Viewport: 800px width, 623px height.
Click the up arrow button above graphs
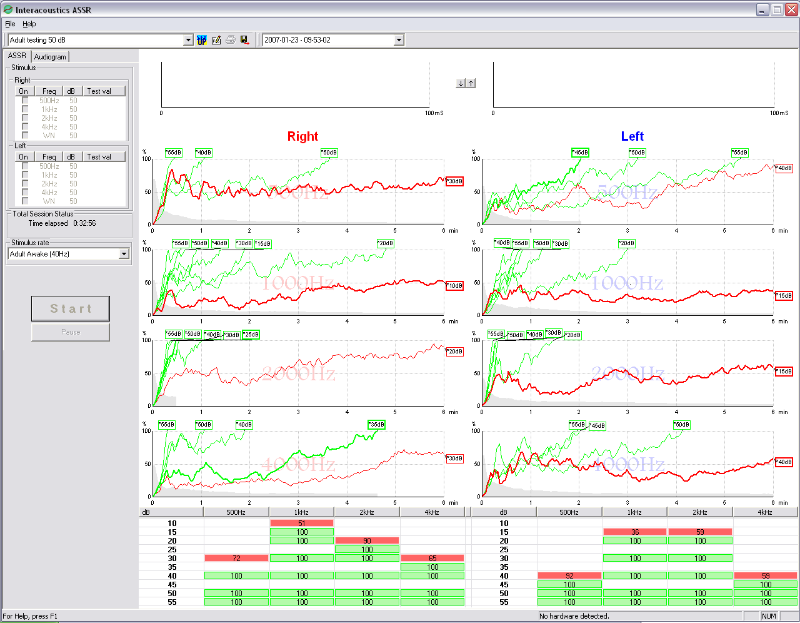(x=471, y=83)
